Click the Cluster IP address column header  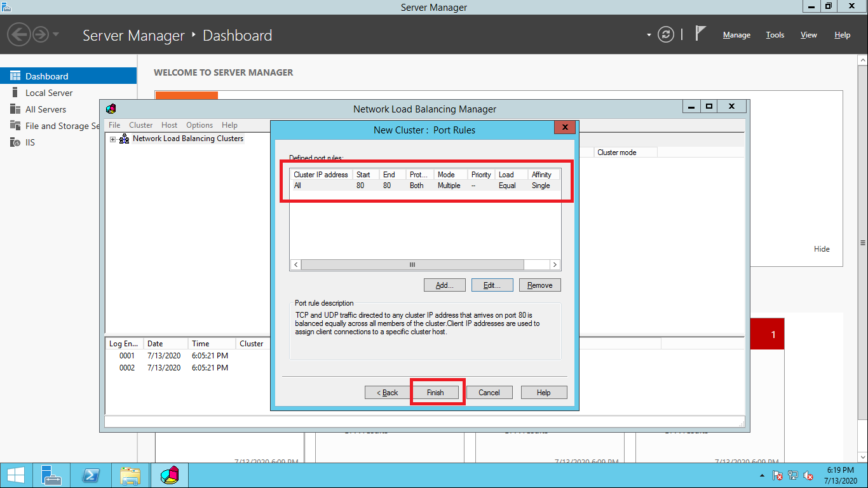(x=321, y=175)
